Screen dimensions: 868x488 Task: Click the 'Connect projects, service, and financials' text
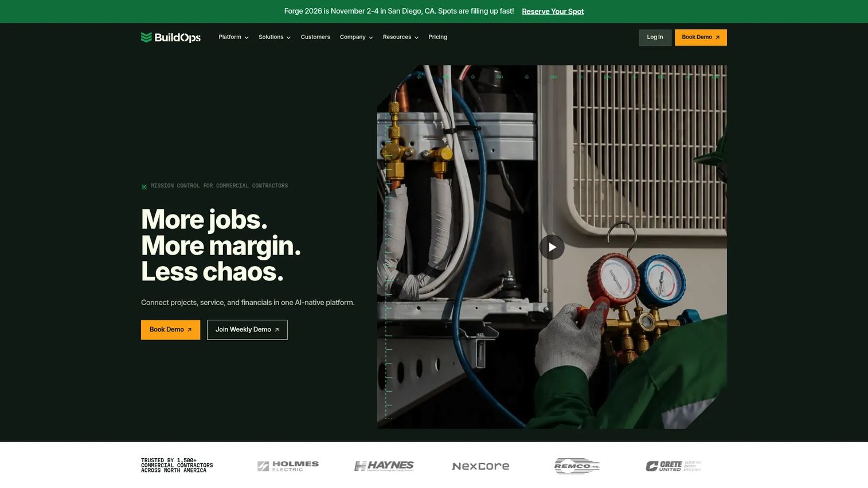pyautogui.click(x=248, y=303)
